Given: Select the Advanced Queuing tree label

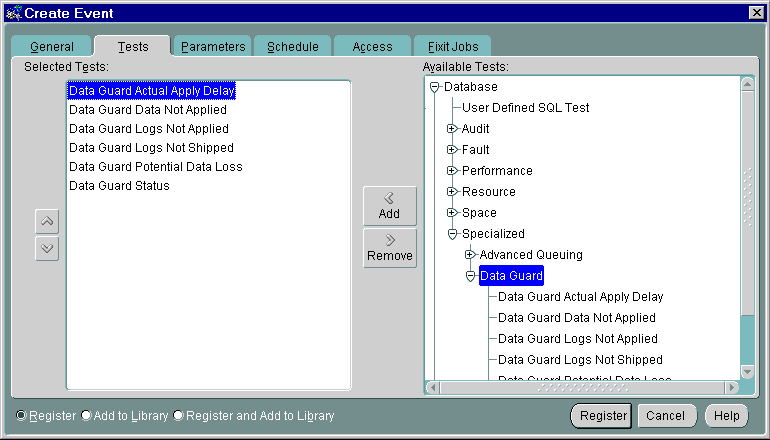Looking at the screenshot, I should point(531,255).
